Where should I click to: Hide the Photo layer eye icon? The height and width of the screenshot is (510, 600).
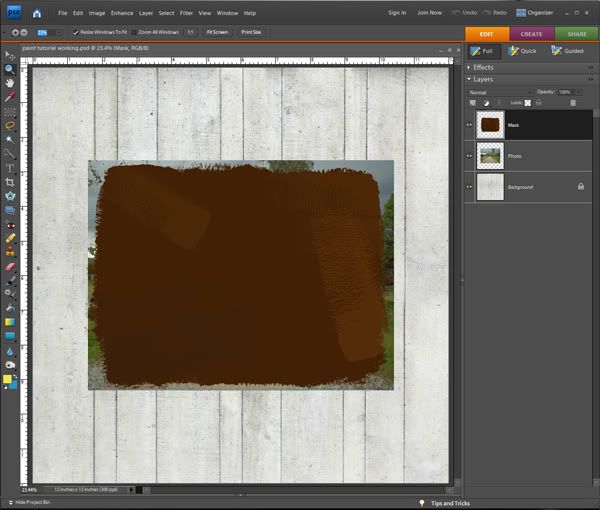point(469,156)
